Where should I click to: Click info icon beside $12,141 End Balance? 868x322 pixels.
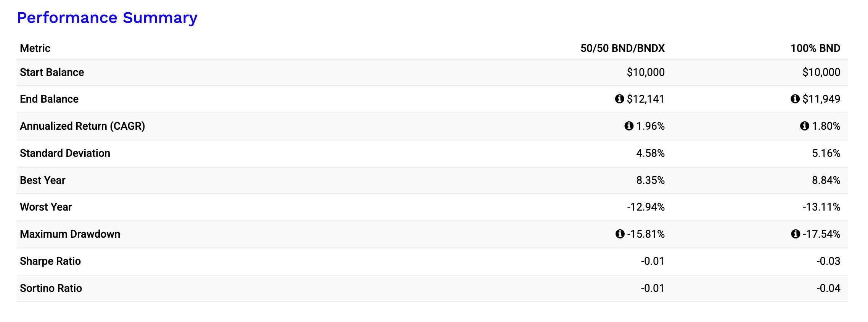click(619, 99)
